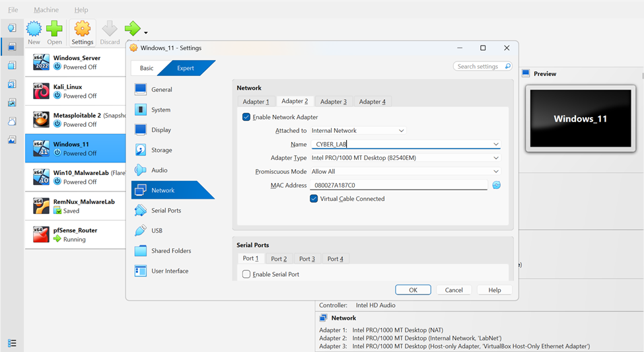
Task: Open the User Interface settings category
Action: tap(173, 271)
